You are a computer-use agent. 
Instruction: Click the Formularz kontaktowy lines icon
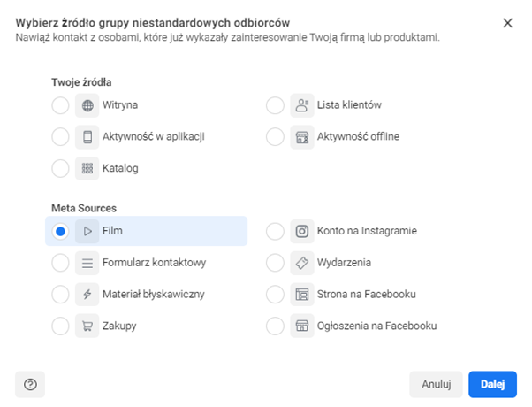87,263
